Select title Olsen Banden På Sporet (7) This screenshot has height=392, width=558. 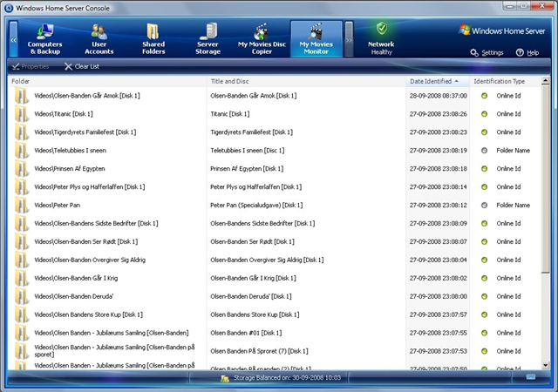pyautogui.click(x=260, y=351)
